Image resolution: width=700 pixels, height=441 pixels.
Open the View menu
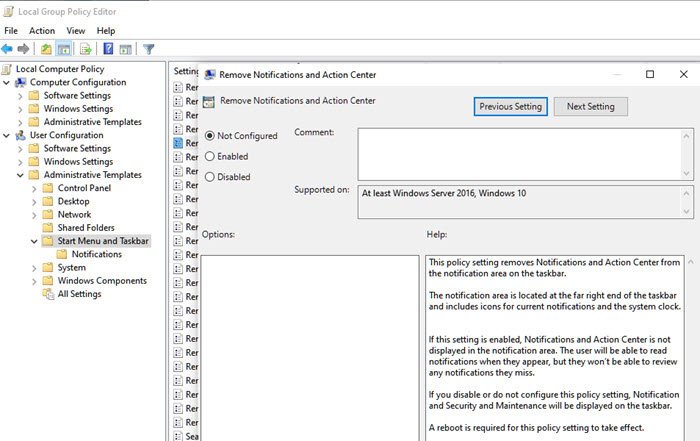[x=77, y=31]
